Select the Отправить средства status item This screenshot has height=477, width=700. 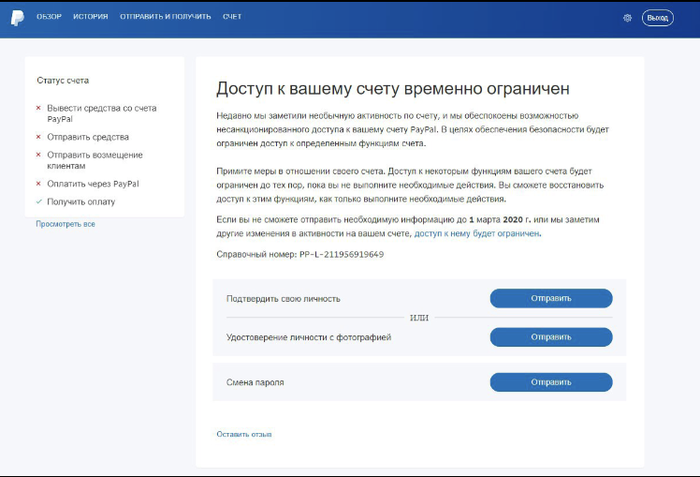pos(88,137)
